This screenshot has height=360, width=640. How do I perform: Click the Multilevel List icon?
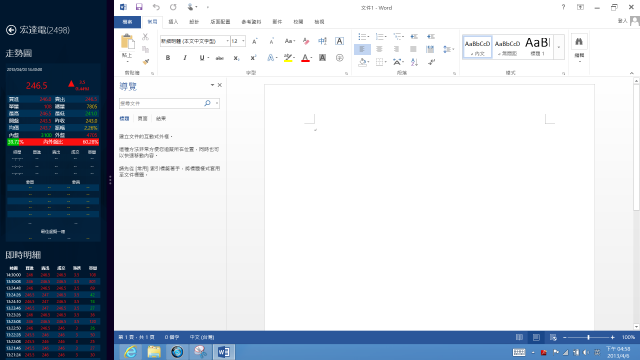[x=397, y=37]
